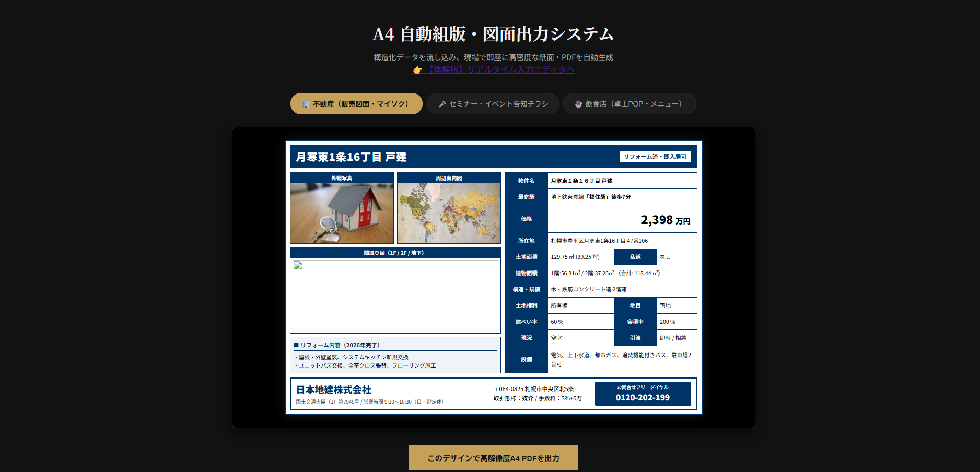The image size is (980, 472).
Task: Click the company name 日本地建株式会社
Action: tap(333, 390)
